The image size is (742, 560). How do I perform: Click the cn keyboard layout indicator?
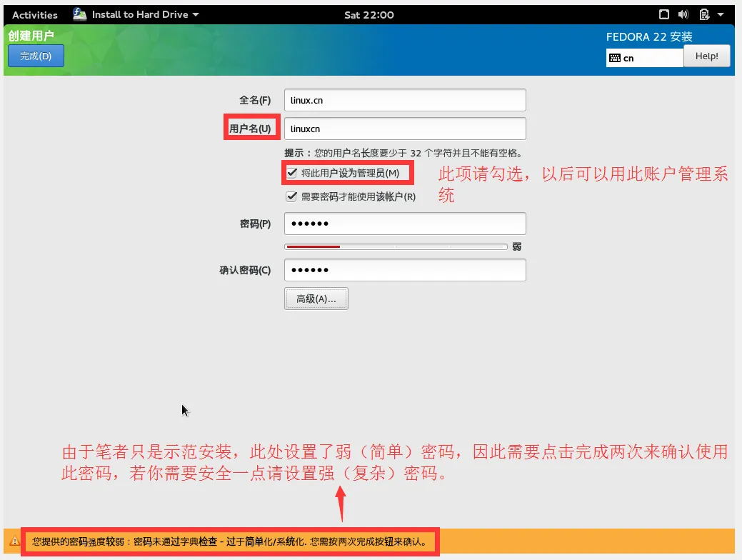(644, 58)
